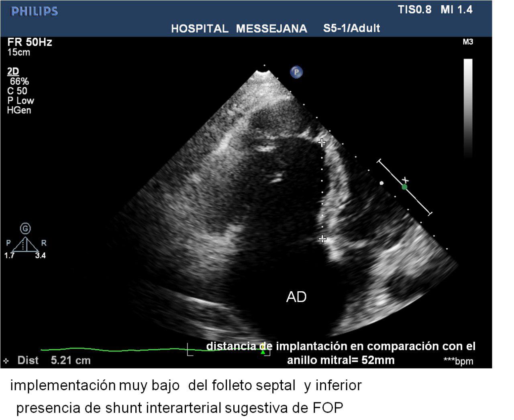Click the AD chamber label
Viewport: 514px width, 420px height.
(x=296, y=297)
